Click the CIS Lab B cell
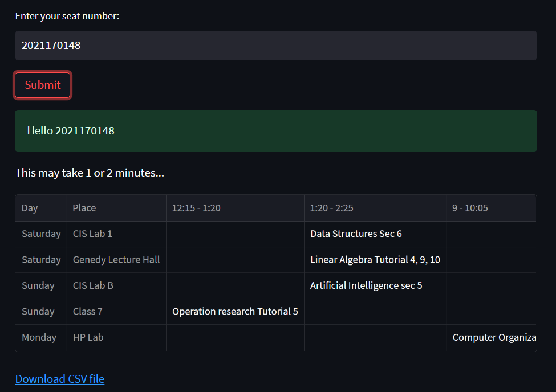556x392 pixels. [93, 285]
